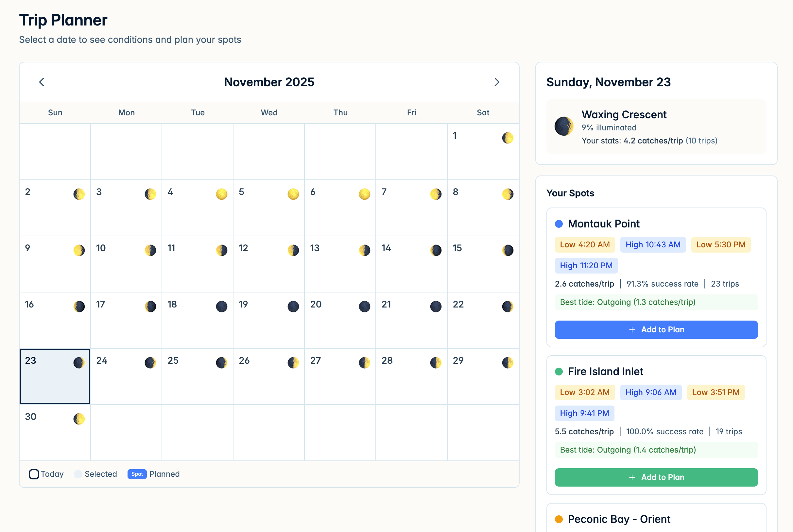Screen dimensions: 793x532
Task: Click the waning crescent moon icon on November 1
Action: click(x=507, y=138)
